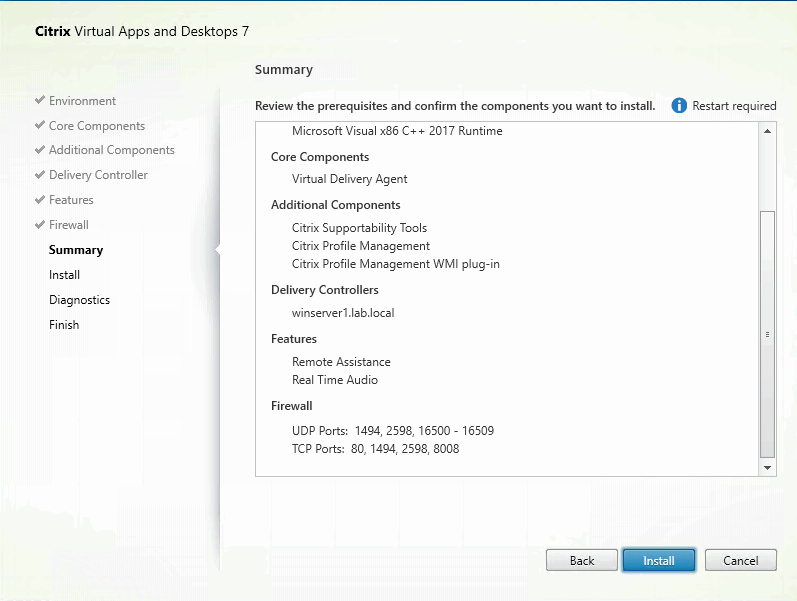Click the Citrix Virtual Apps and Desktops 7 title
Viewport: 797px width, 601px height.
pos(142,32)
